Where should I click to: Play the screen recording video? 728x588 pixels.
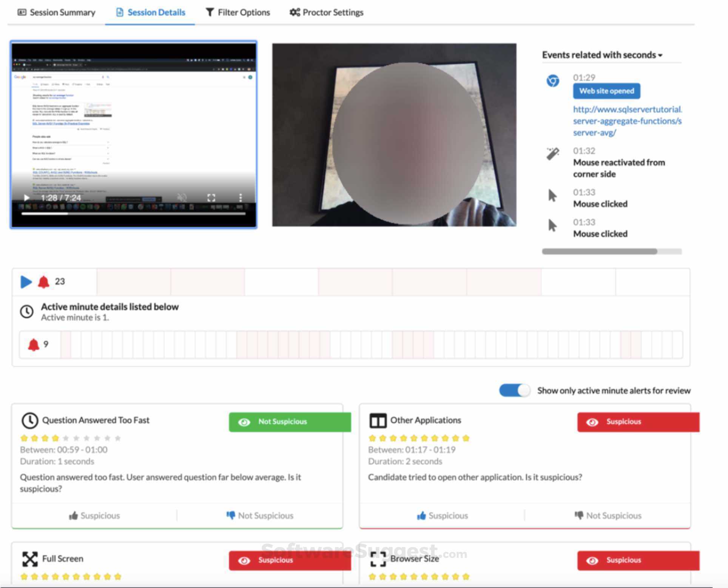(26, 197)
